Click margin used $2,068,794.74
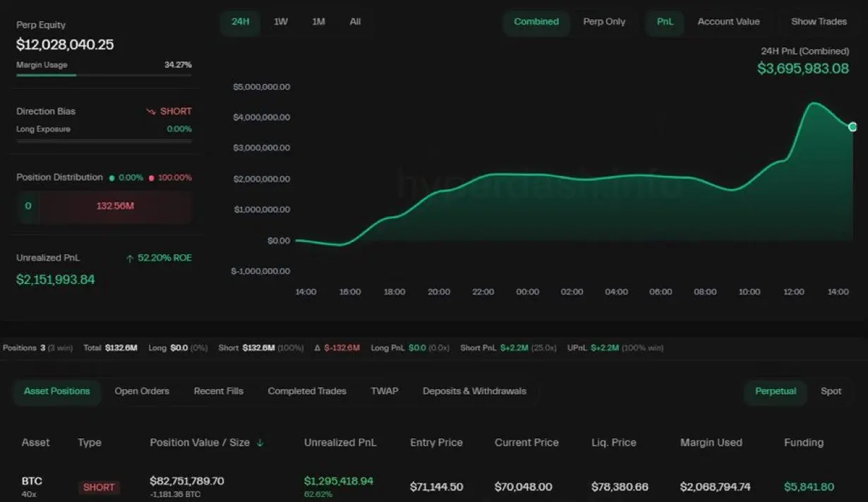This screenshot has width=868, height=502. coord(716,486)
